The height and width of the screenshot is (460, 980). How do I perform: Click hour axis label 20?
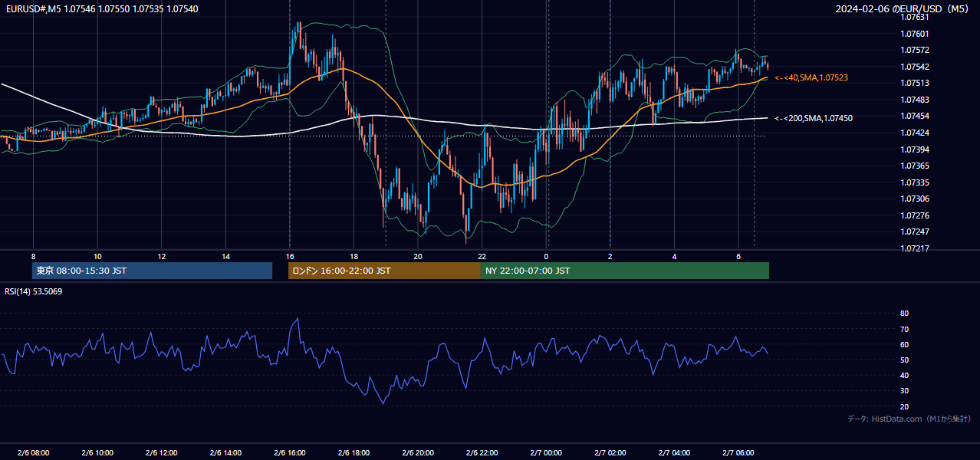click(x=417, y=256)
